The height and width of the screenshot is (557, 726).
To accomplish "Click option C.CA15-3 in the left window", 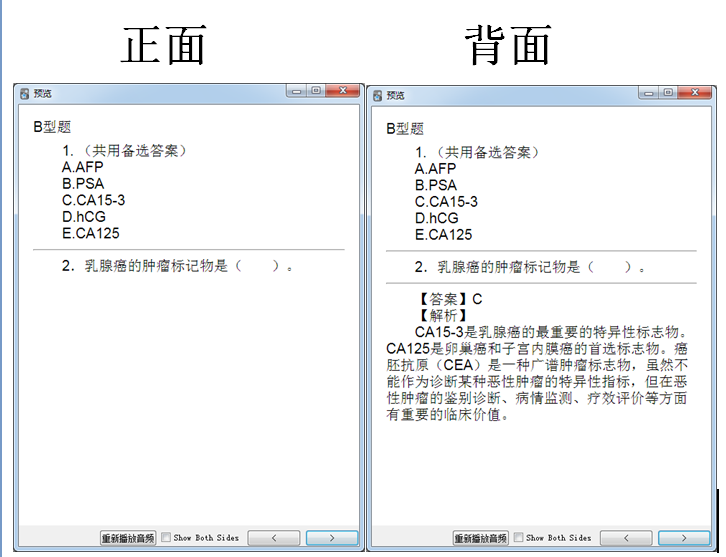I will pyautogui.click(x=94, y=200).
